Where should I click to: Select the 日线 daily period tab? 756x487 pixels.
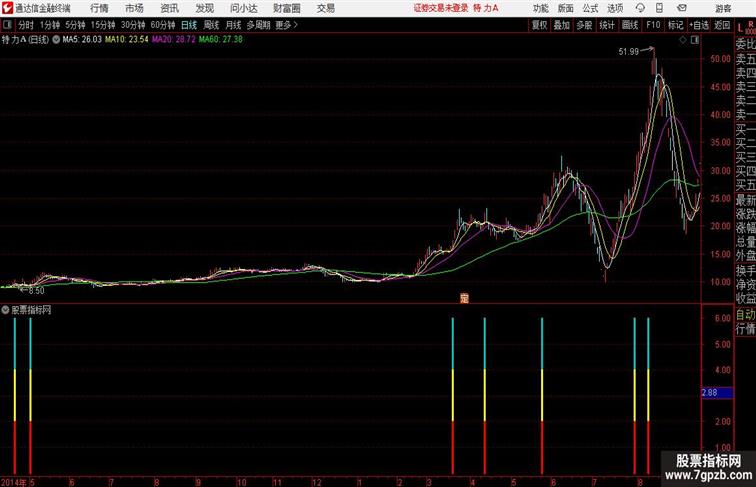tap(189, 25)
